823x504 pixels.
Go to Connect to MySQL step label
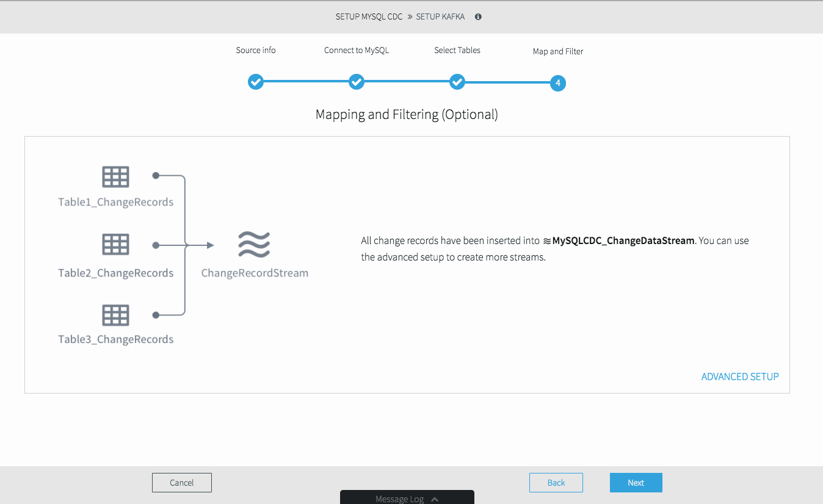357,50
